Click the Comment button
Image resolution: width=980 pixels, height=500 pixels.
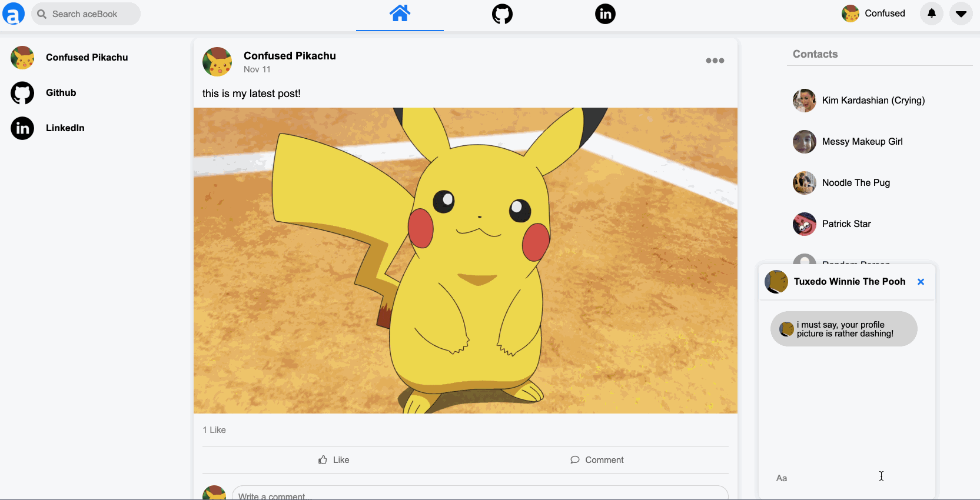(x=597, y=460)
